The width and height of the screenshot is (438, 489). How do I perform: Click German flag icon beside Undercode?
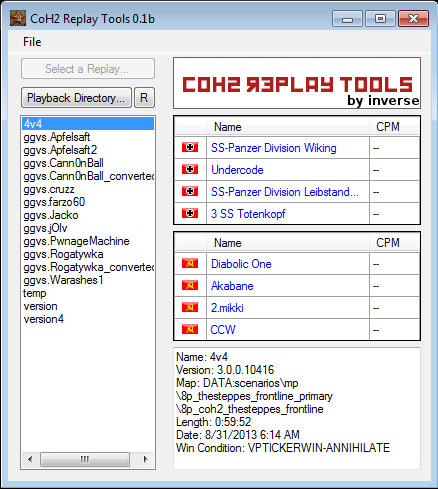(x=190, y=169)
